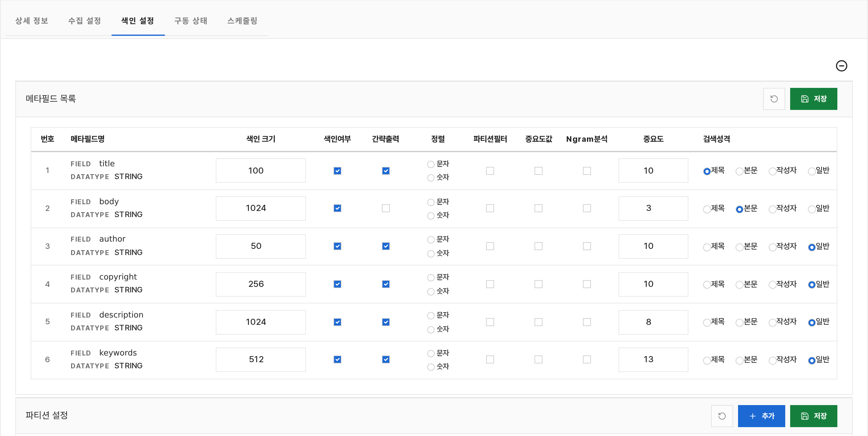Set body field 검색성격 to 제목
Viewport: 868px width, 436px height.
click(x=707, y=209)
